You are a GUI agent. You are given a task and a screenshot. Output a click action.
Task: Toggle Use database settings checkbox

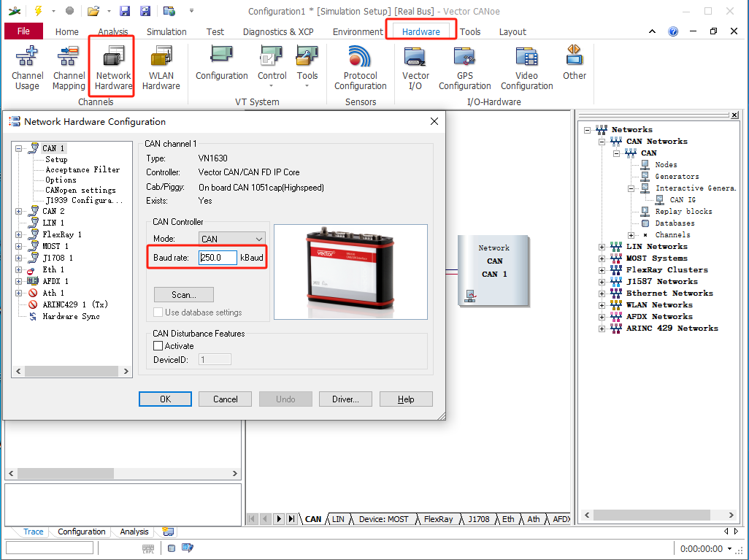click(x=158, y=312)
